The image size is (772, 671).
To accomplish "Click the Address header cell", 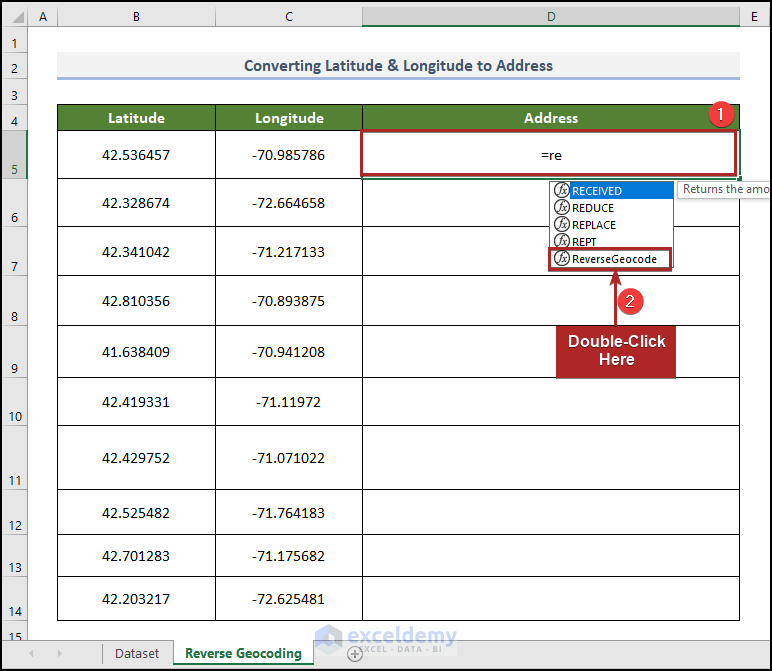I will coord(550,118).
